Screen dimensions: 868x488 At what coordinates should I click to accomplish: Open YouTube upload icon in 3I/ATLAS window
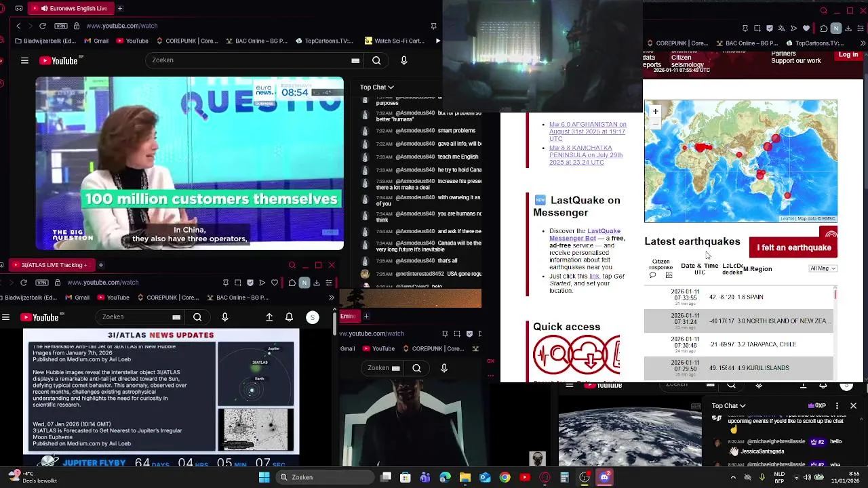(269, 317)
